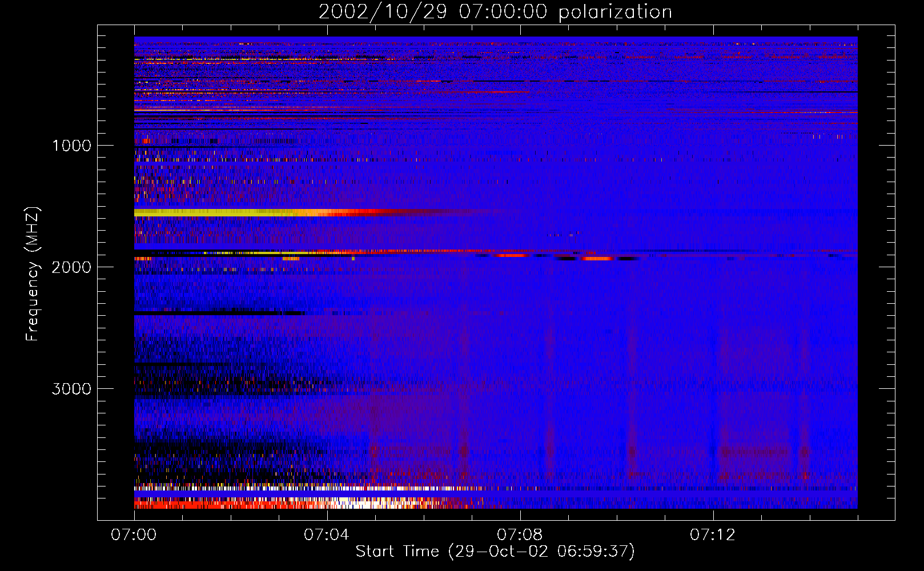Click the plot title '2002/10/29 07:00:00 polarization'
Viewport: 924px width, 571px height.
pos(495,12)
